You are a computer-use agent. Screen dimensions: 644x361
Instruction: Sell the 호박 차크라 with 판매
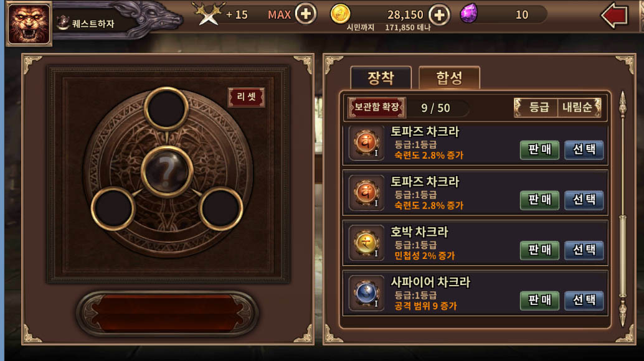539,250
